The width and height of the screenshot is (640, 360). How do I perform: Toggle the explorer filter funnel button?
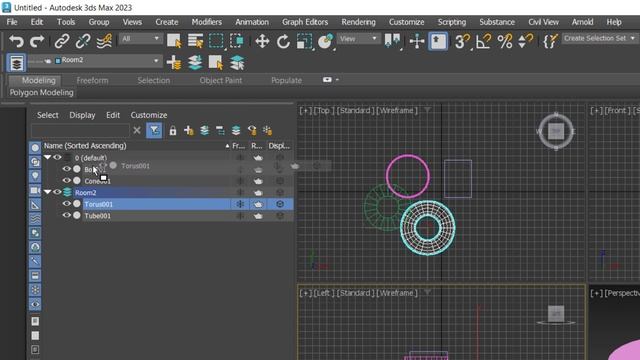[154, 131]
